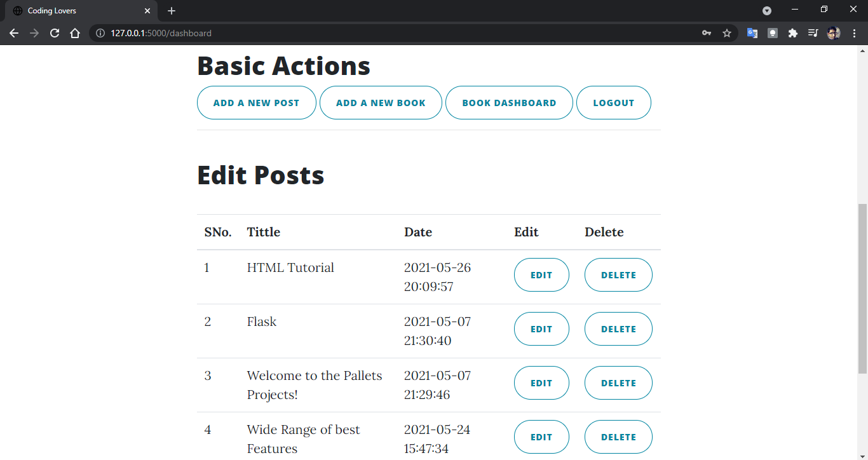The width and height of the screenshot is (868, 460).
Task: Minimize the Chrome window
Action: pos(795,10)
